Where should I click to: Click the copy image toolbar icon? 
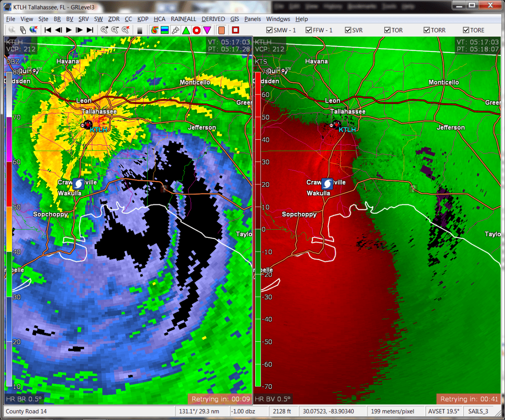[23, 30]
